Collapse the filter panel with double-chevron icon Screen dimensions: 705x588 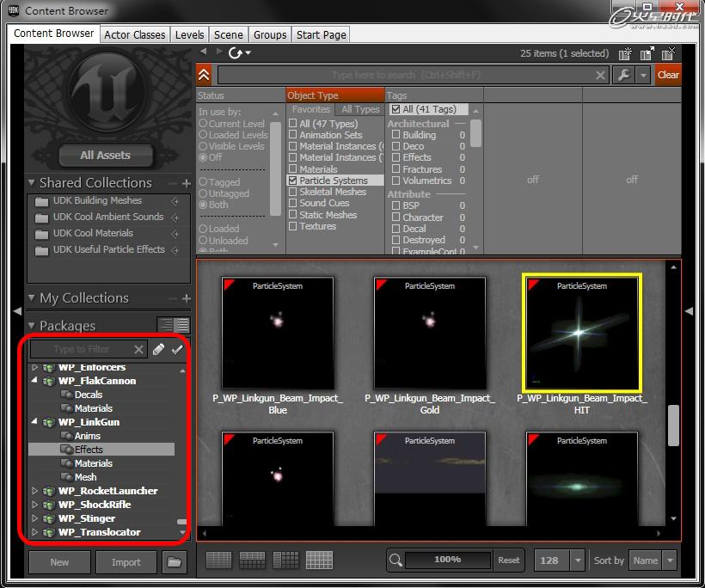[x=204, y=75]
